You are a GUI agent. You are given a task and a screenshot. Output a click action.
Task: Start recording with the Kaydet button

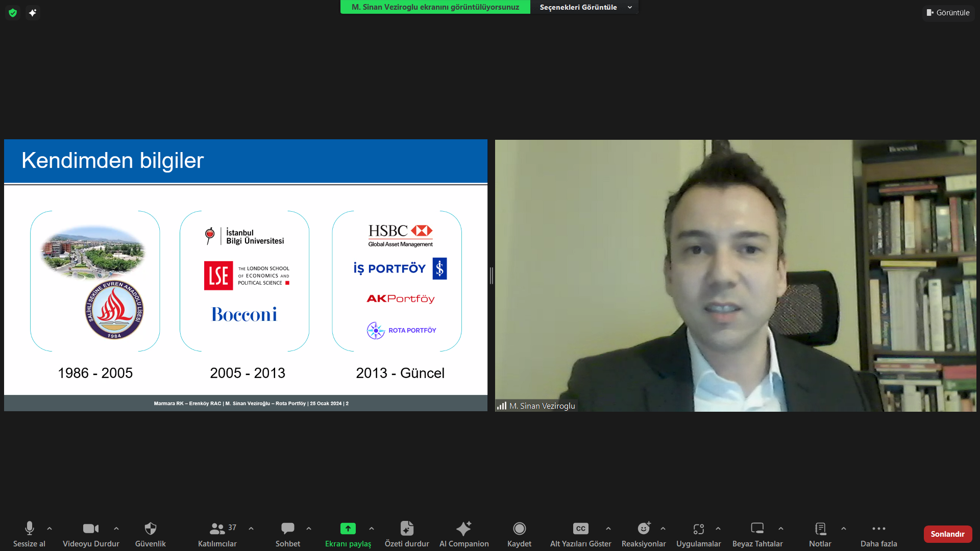(x=519, y=534)
